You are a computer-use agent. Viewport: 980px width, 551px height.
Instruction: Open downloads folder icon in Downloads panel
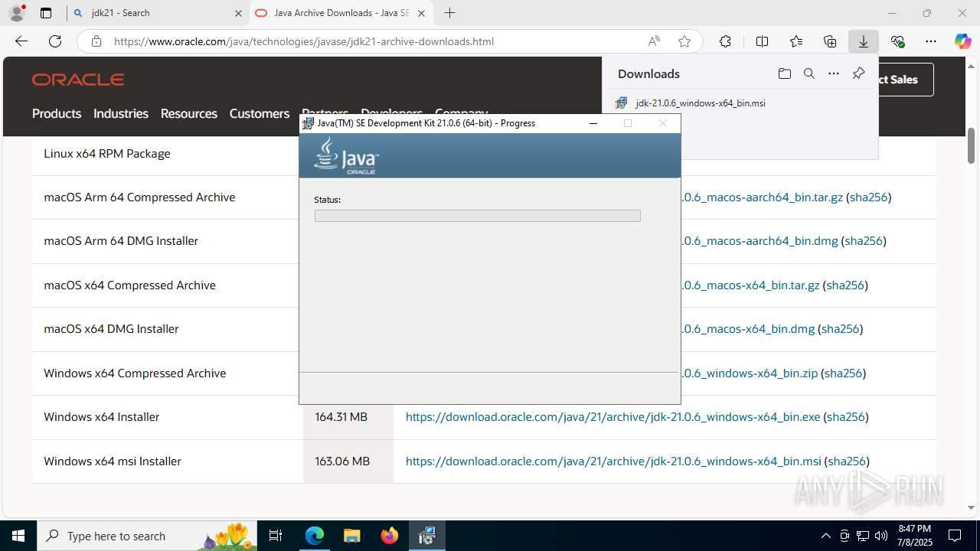pyautogui.click(x=784, y=73)
